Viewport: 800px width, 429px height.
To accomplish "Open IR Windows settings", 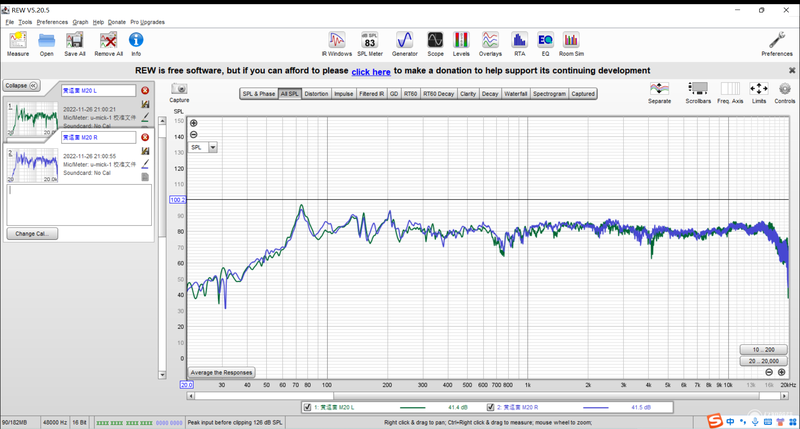I will (337, 43).
